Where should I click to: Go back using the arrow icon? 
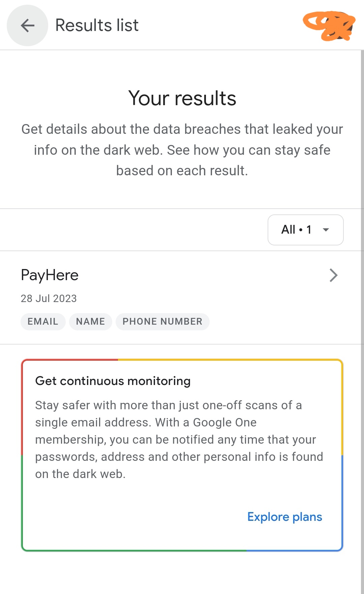tap(27, 25)
